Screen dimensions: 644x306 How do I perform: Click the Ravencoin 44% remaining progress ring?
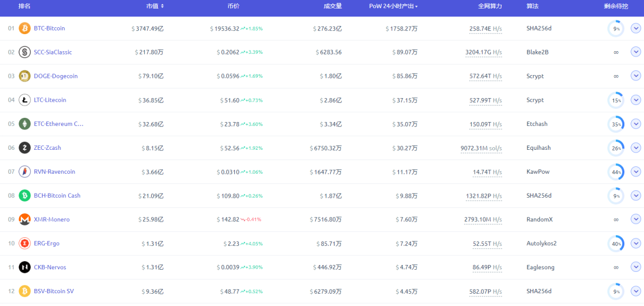pyautogui.click(x=616, y=172)
